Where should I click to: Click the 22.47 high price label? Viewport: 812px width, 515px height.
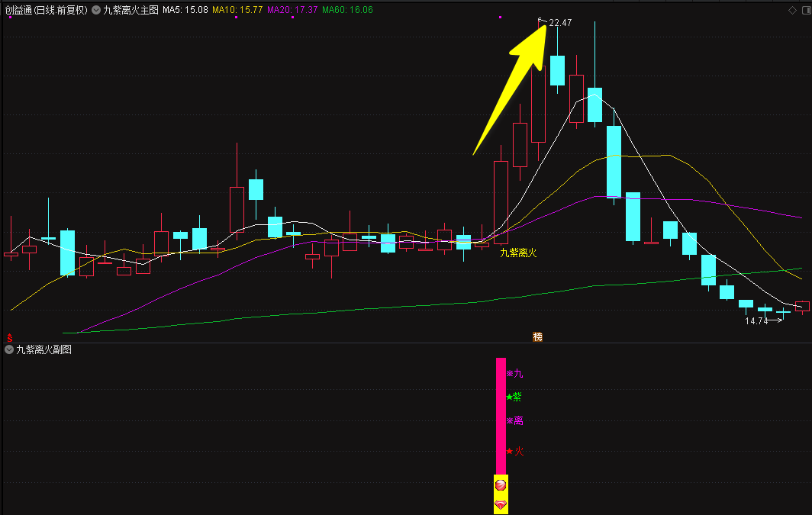tap(560, 23)
